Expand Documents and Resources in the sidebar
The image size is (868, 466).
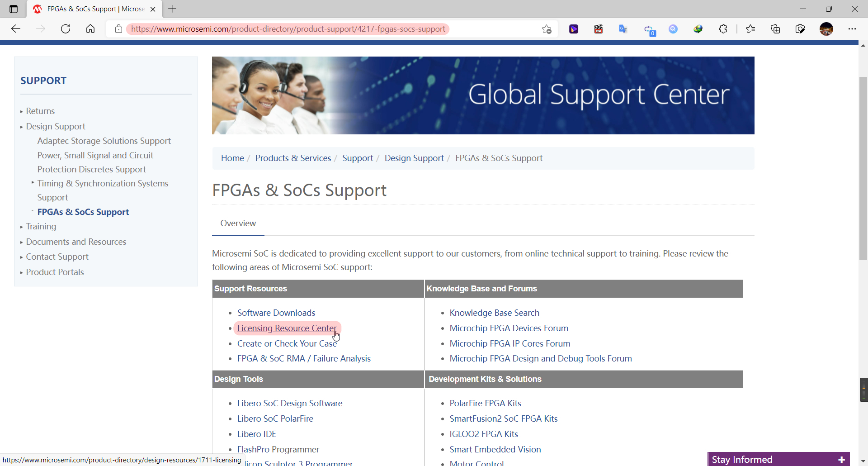[76, 242]
